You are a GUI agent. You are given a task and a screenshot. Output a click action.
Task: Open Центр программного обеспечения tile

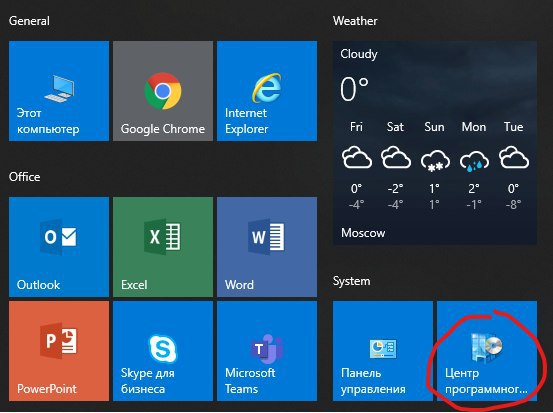487,351
